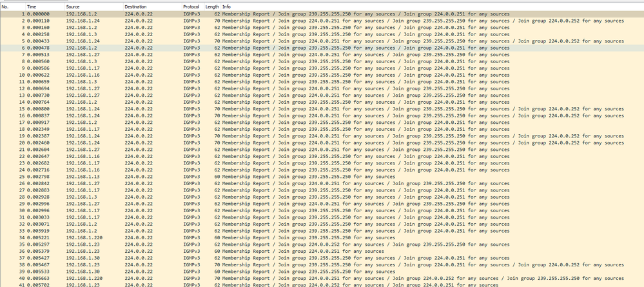Select packet 33 at time 0.003919
Image resolution: width=644 pixels, height=287 pixels.
(x=322, y=231)
